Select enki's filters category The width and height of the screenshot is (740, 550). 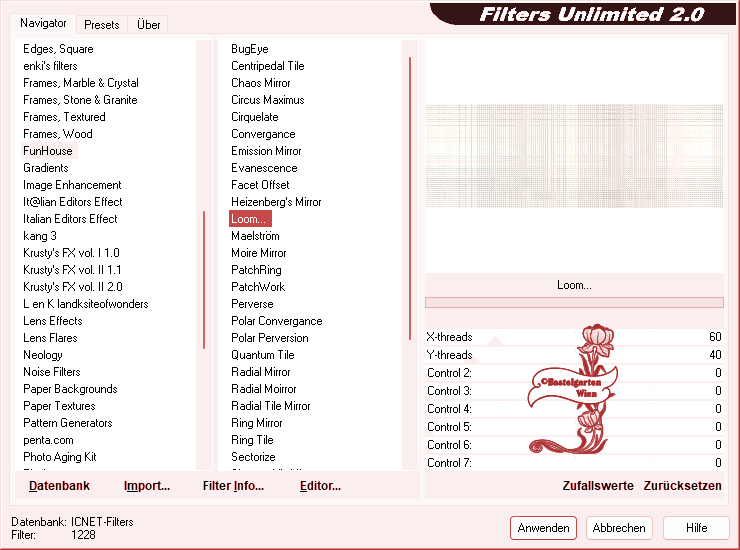tap(50, 66)
